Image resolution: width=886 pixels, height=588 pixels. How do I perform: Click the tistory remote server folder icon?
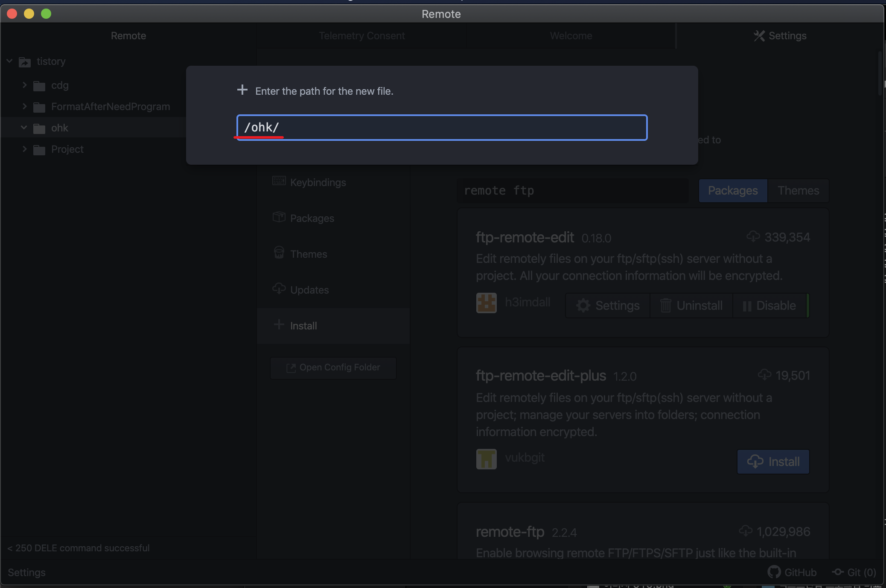pyautogui.click(x=25, y=62)
